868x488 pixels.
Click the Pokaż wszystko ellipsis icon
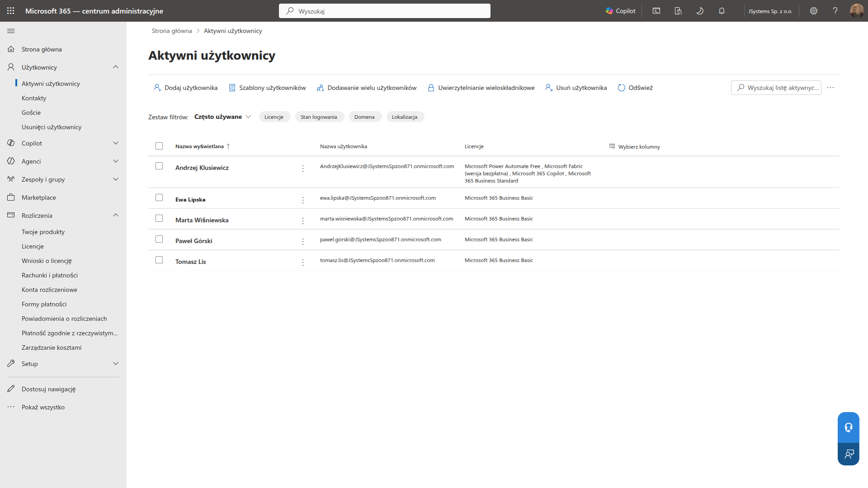point(11,407)
